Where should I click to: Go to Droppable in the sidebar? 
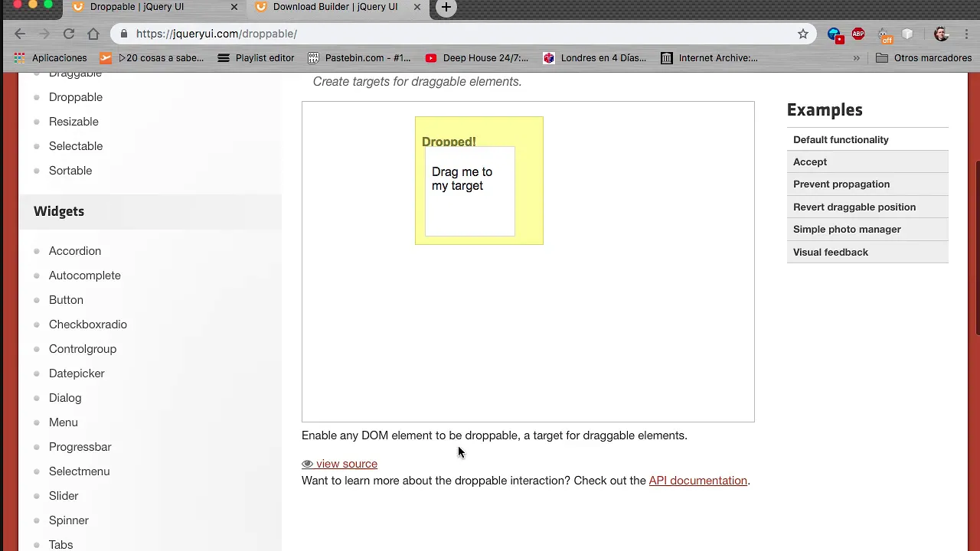pyautogui.click(x=76, y=97)
